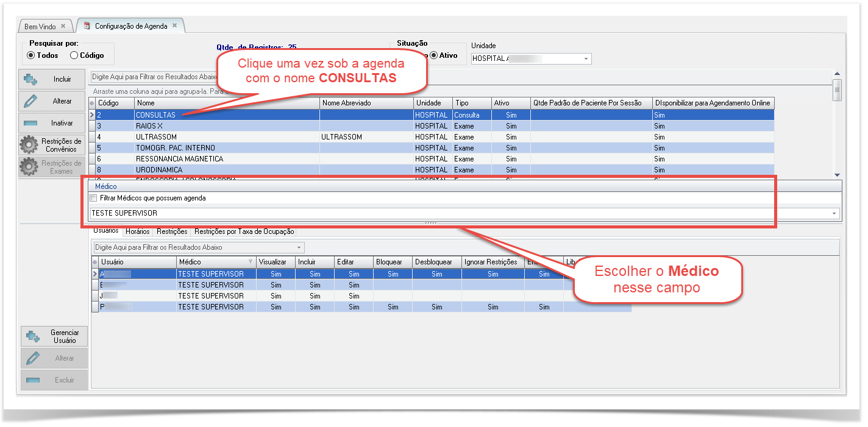Expand the Médico TESTE SUPERVISOR dropdown
Screen dimensions: 868x427
click(x=833, y=214)
